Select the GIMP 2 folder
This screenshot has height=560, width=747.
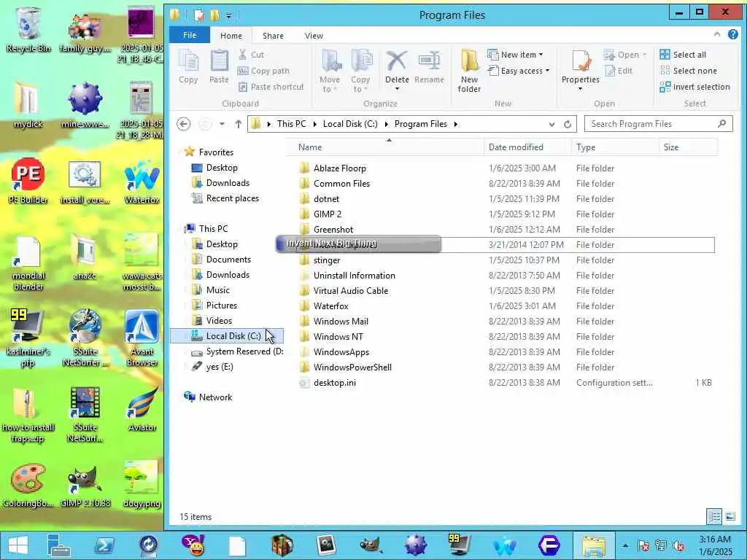pyautogui.click(x=328, y=214)
